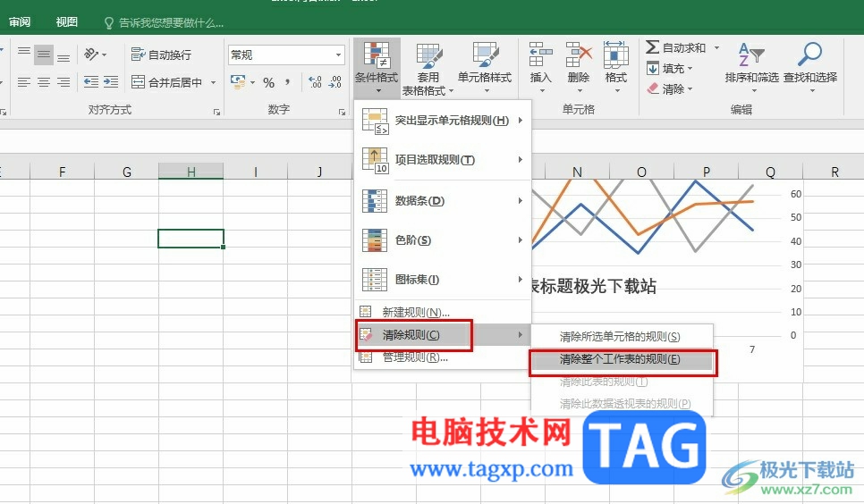Screen dimensions: 864x504
Task: Click the Clear eraser icon
Action: [652, 88]
